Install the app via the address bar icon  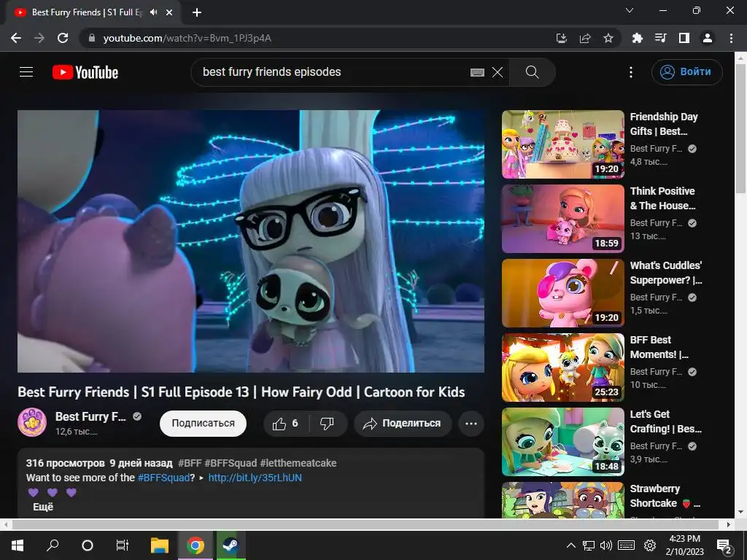[561, 38]
